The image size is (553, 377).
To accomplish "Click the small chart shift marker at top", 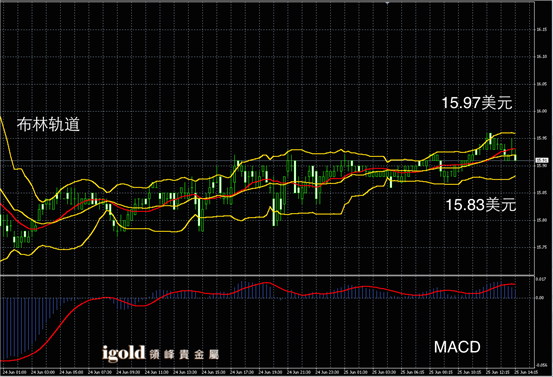I will (387, 3).
